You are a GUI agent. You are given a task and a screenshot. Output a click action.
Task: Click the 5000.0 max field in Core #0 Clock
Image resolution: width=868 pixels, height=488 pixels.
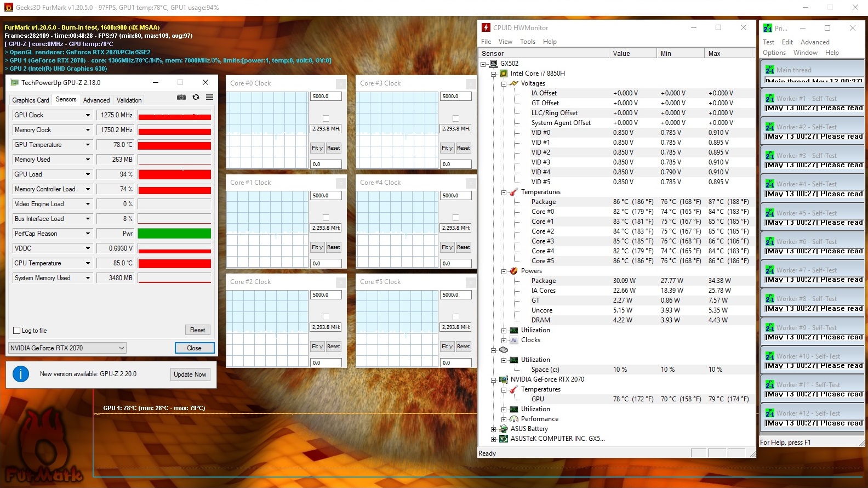point(326,97)
